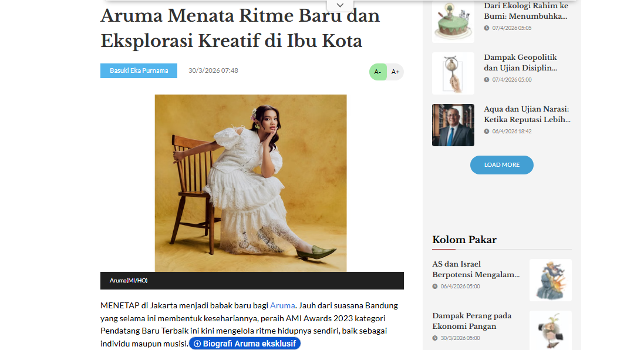Image resolution: width=644 pixels, height=350 pixels.
Task: Open Dampak Geopolitik dan Ujian Disiplin article
Action: (520, 62)
